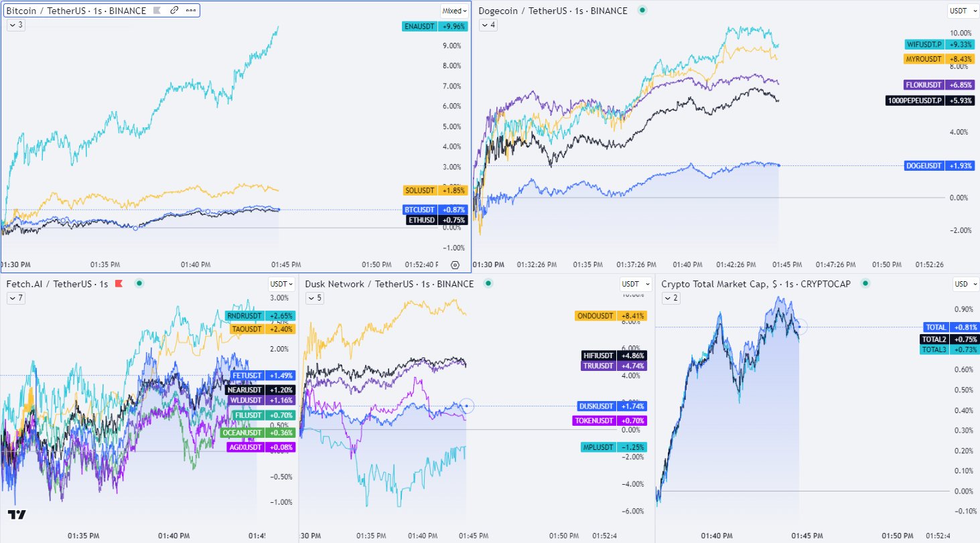Expand the legend toggle showing 3
Screen dimensions: 980x543
(x=15, y=25)
